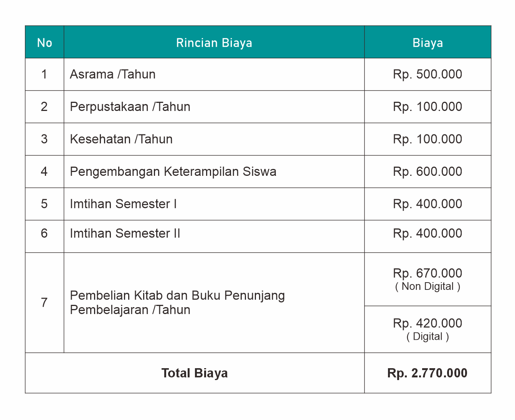Click the "Rincian Biaya" column header
Screen dimensions: 515x420
click(x=214, y=43)
